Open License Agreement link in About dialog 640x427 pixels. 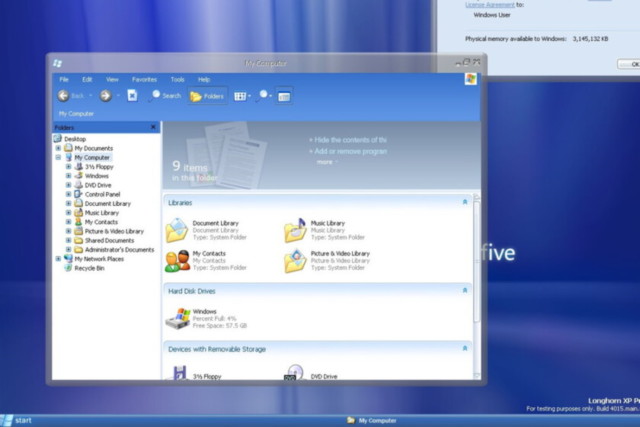(x=490, y=5)
